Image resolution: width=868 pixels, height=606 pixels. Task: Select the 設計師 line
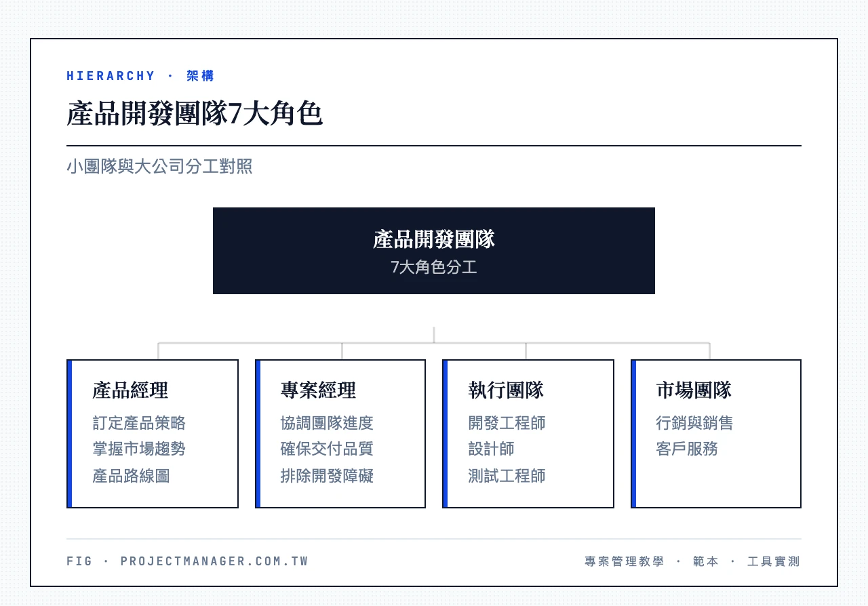click(491, 449)
